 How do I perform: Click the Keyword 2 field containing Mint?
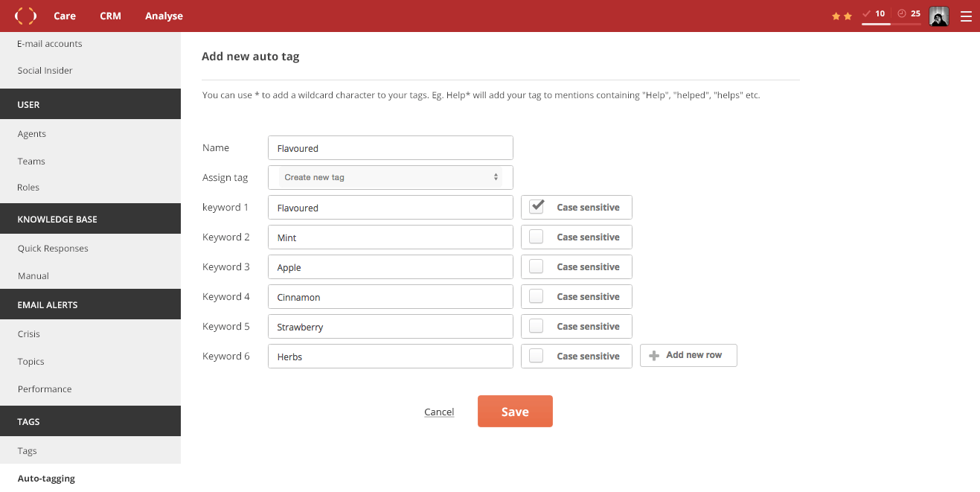coord(391,237)
